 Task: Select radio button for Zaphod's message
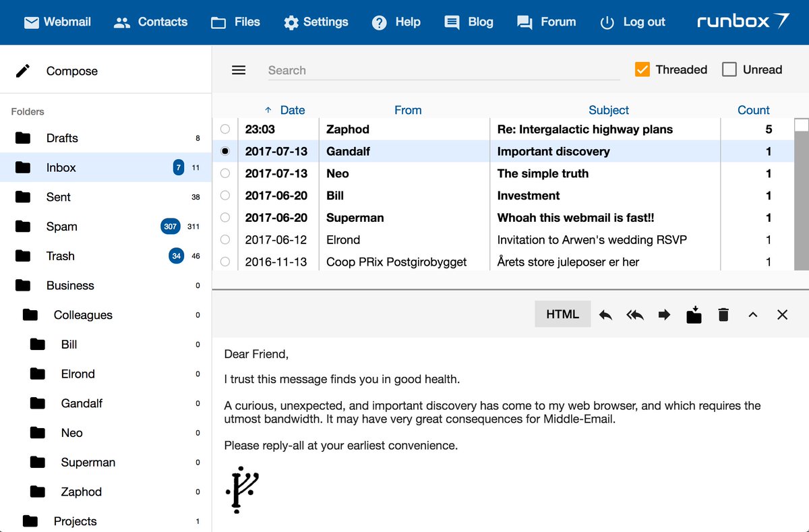(225, 129)
